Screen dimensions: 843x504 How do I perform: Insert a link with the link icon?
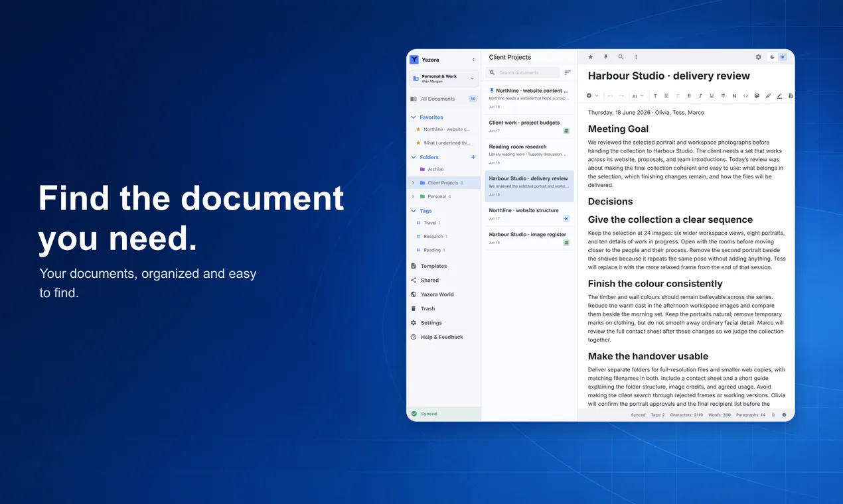768,96
